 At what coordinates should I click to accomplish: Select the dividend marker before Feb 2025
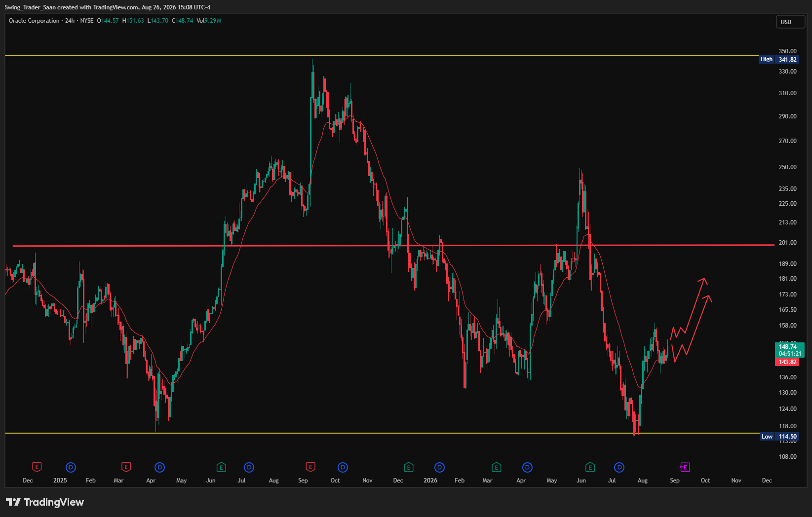[x=71, y=467]
